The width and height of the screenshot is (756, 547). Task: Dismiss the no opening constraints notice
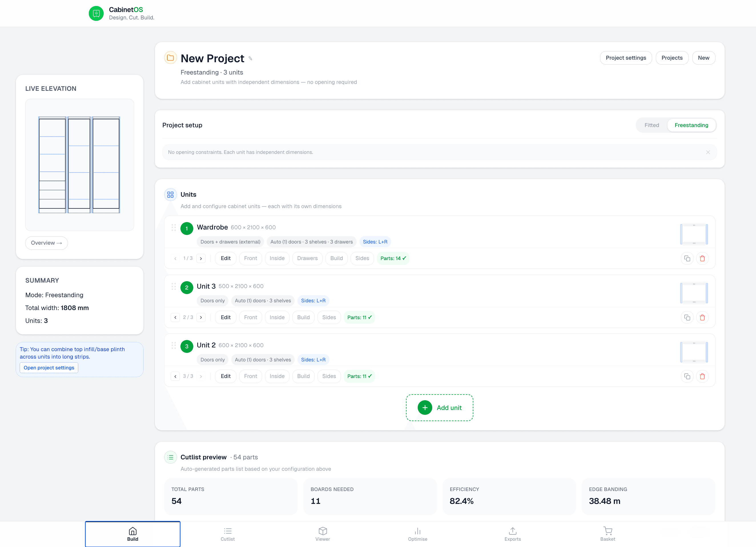click(x=708, y=152)
